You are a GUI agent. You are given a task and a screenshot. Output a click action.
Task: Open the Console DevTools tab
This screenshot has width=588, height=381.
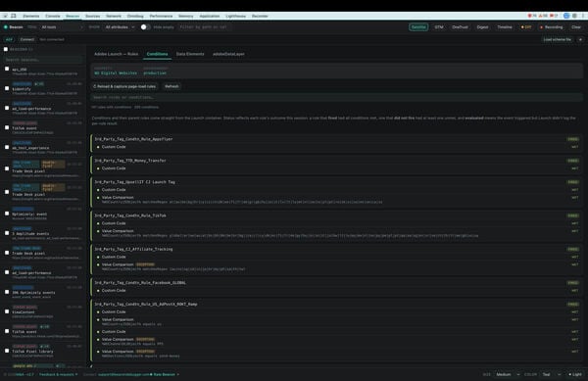click(53, 16)
